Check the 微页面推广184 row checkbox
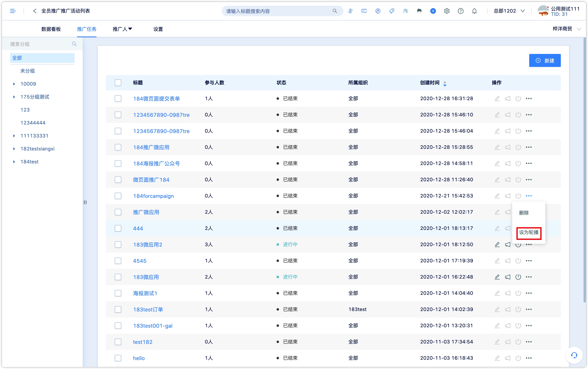 pos(118,180)
